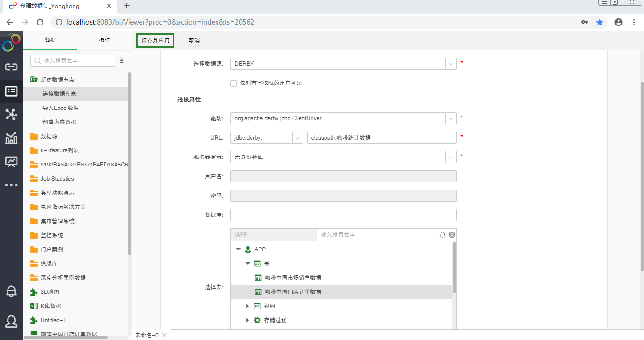Open the 服务器登录 authentication dropdown
Screen dimensions: 644x340
point(450,157)
